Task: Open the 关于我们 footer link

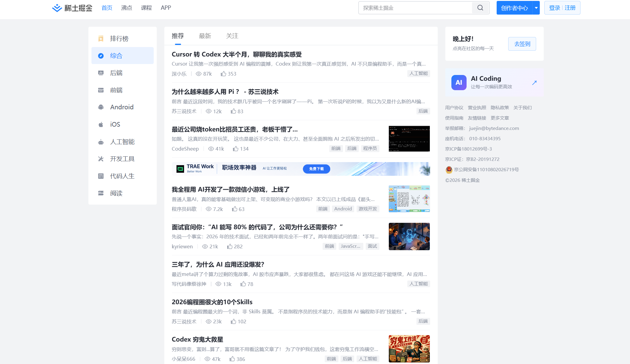Action: 522,108
